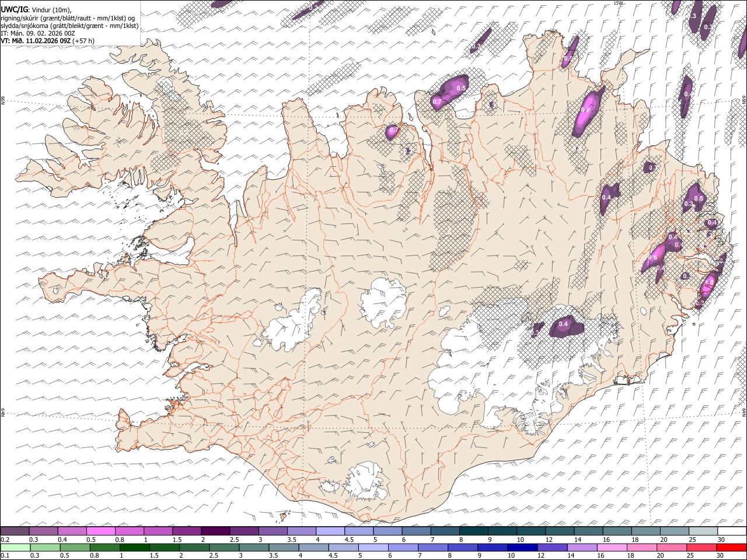Click the valid time 'VT: Mið. 11.02.2026 09Z'
Screen dimensions: 747x560
(36, 41)
